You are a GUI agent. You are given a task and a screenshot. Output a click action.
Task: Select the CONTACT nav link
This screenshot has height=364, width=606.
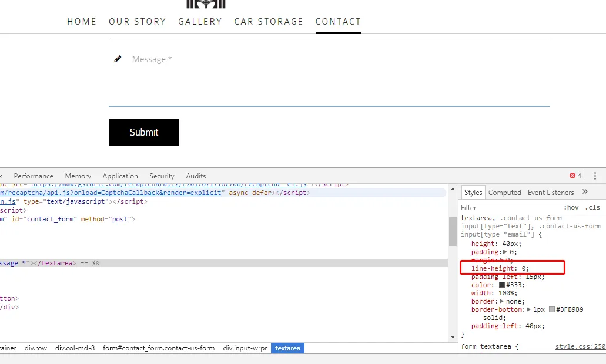tap(338, 22)
